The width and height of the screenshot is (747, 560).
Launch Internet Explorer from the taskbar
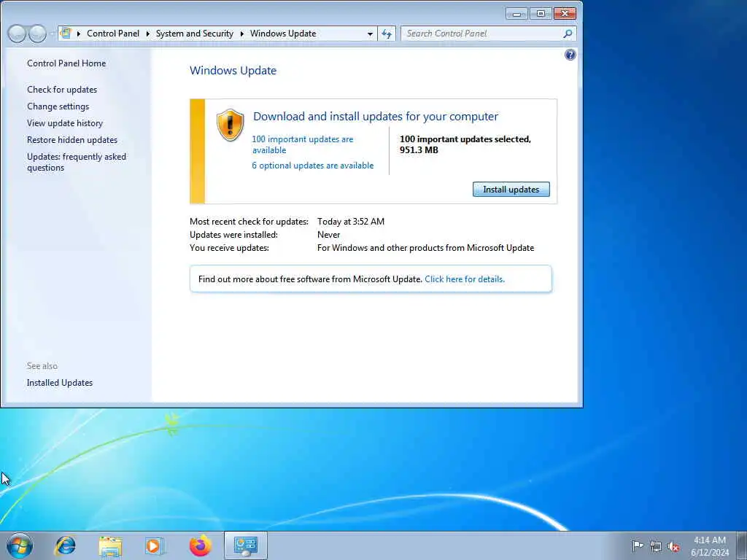coord(65,545)
